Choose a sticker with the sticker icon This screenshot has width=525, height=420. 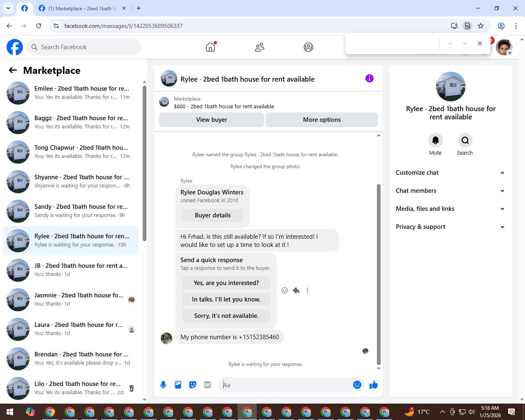pyautogui.click(x=193, y=385)
